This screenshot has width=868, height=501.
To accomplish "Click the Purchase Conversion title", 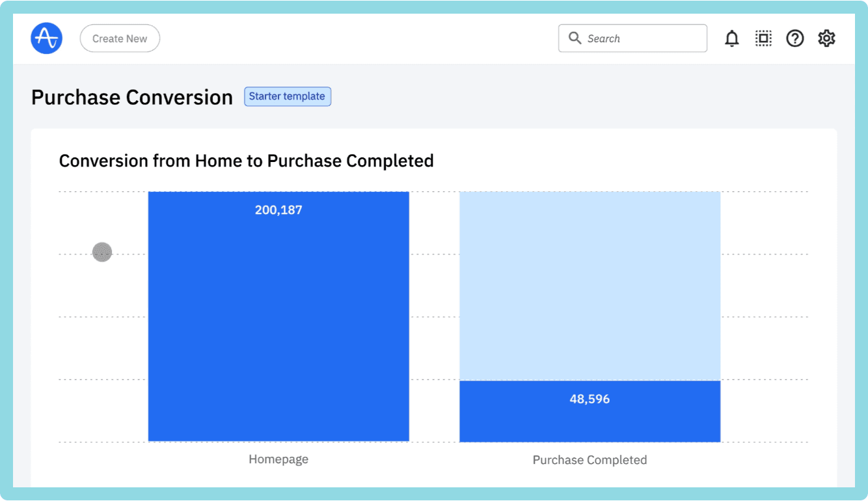I will click(x=131, y=96).
